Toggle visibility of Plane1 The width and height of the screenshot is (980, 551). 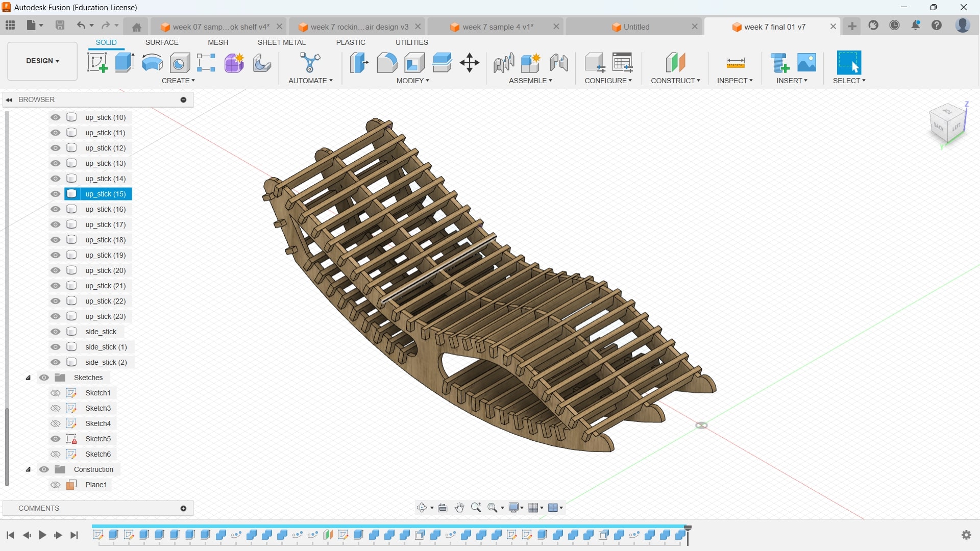pyautogui.click(x=56, y=485)
